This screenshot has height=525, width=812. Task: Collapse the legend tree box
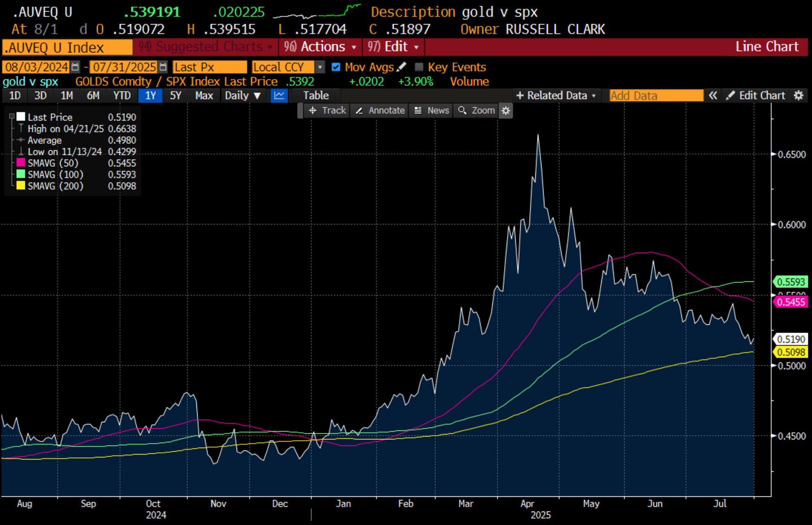tap(12, 116)
